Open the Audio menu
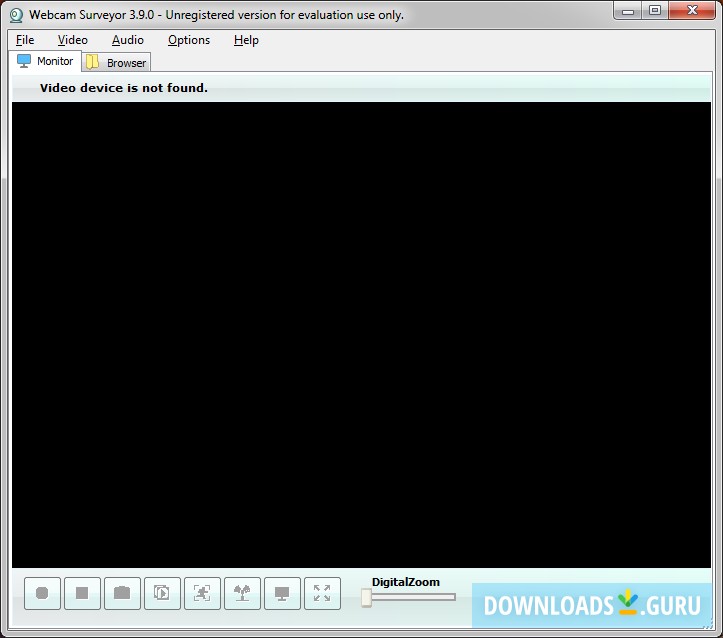Screen dimensions: 723x638 click(x=128, y=40)
